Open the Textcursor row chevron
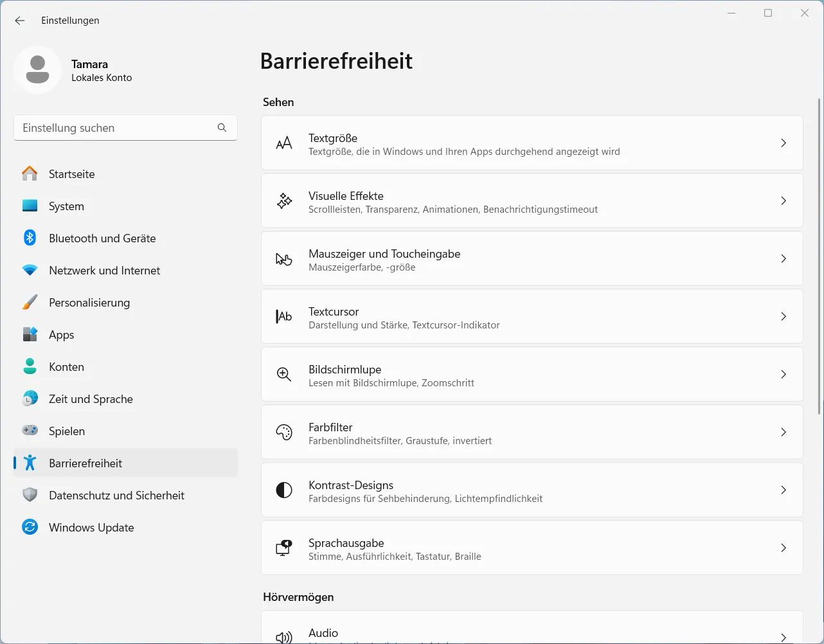 tap(784, 316)
